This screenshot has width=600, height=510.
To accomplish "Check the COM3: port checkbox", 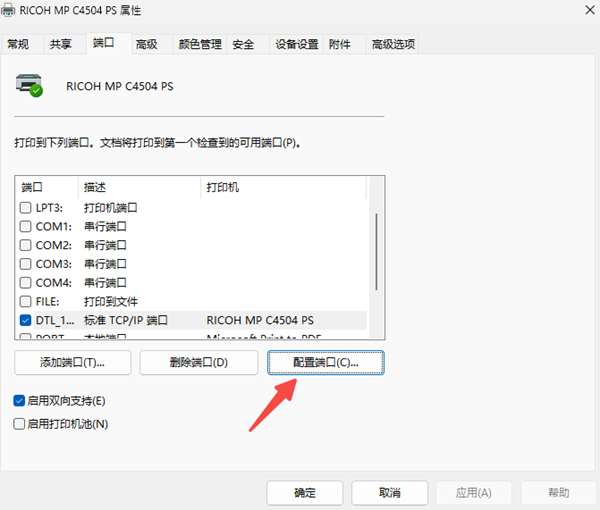I will pos(25,264).
